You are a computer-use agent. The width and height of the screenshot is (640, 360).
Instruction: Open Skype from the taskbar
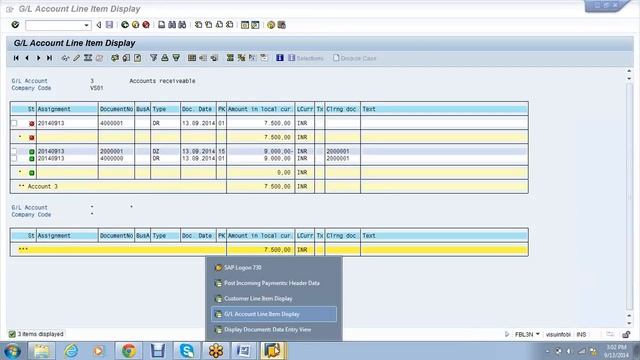pos(187,351)
